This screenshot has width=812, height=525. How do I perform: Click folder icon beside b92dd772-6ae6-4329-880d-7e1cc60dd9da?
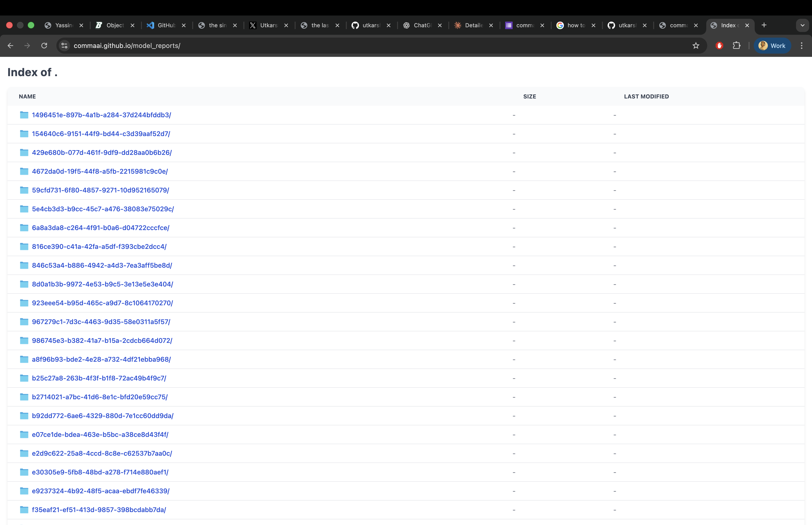pos(24,415)
